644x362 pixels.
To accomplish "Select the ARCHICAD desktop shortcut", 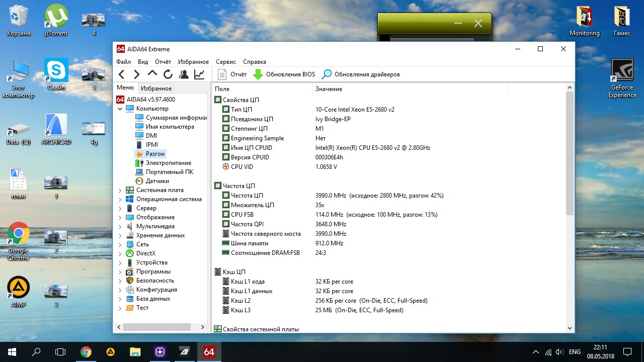I will click(x=56, y=130).
